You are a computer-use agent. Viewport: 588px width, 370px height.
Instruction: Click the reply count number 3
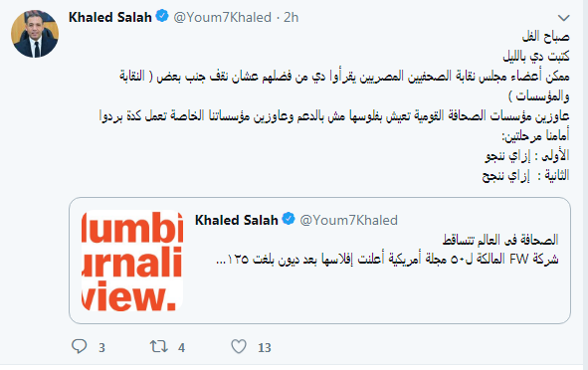(101, 348)
